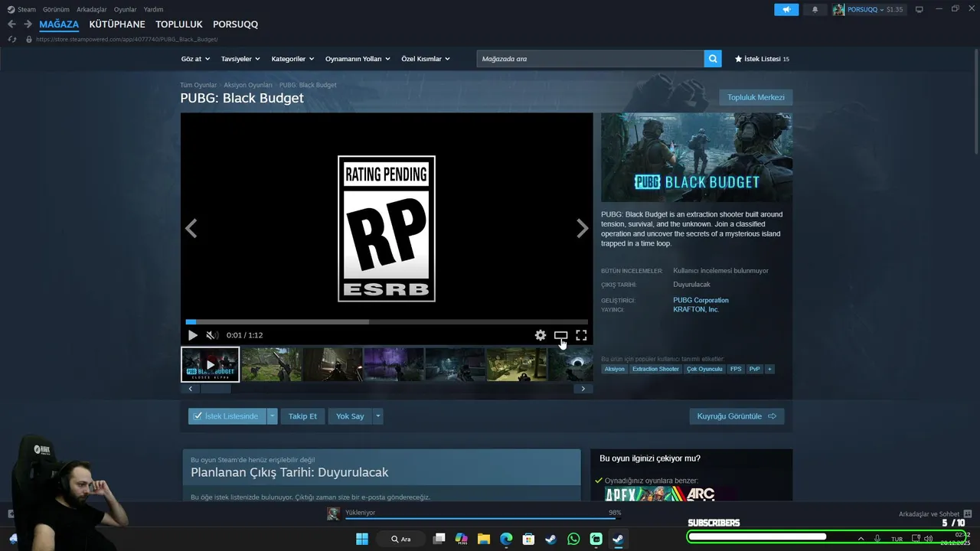This screenshot has width=980, height=551.
Task: Open the Copilot M365 taskbar icon
Action: click(461, 539)
